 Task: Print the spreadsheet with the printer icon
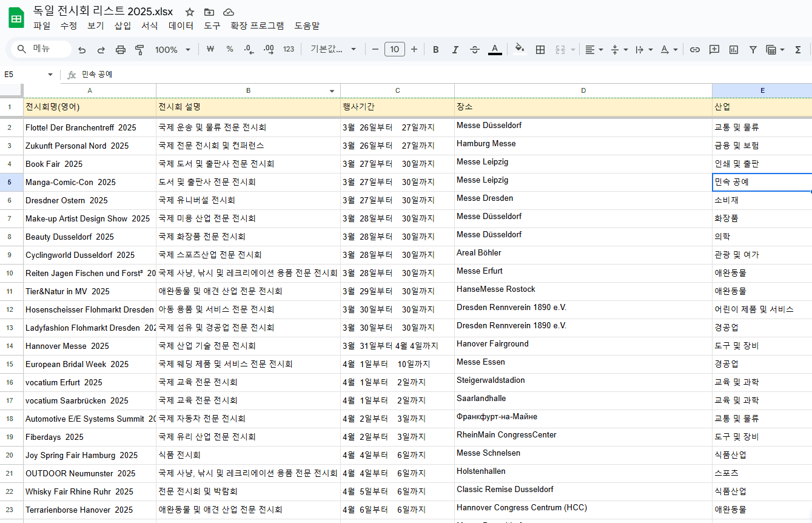121,50
